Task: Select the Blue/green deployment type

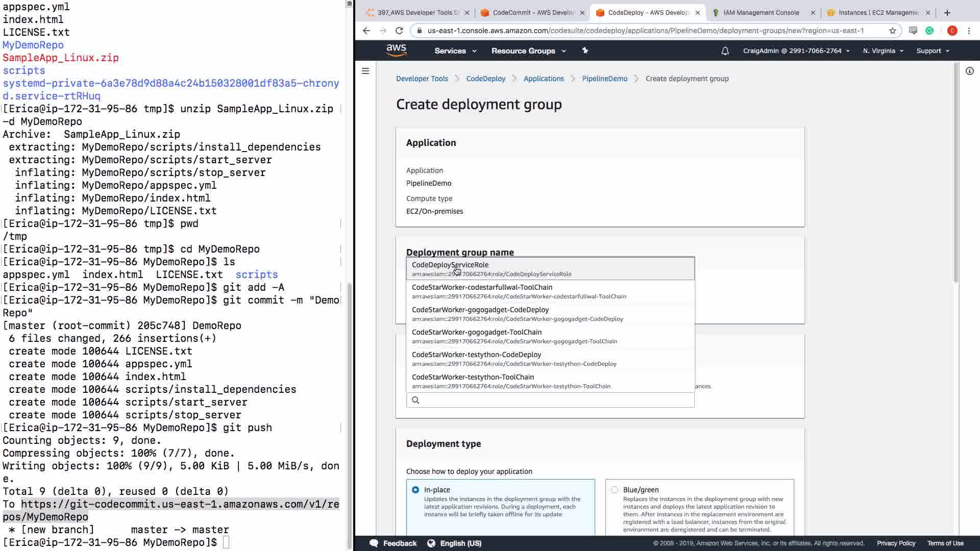Action: click(x=615, y=490)
